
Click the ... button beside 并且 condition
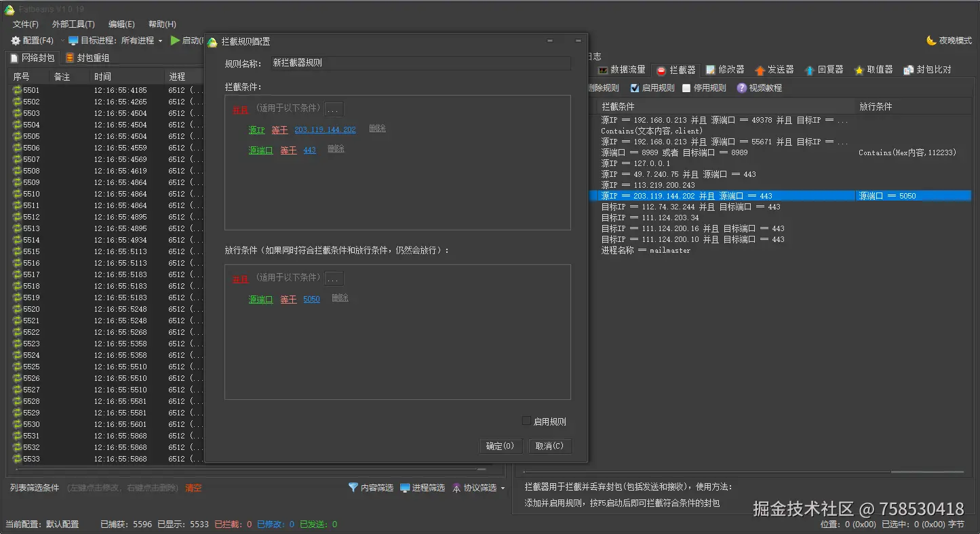(x=333, y=108)
